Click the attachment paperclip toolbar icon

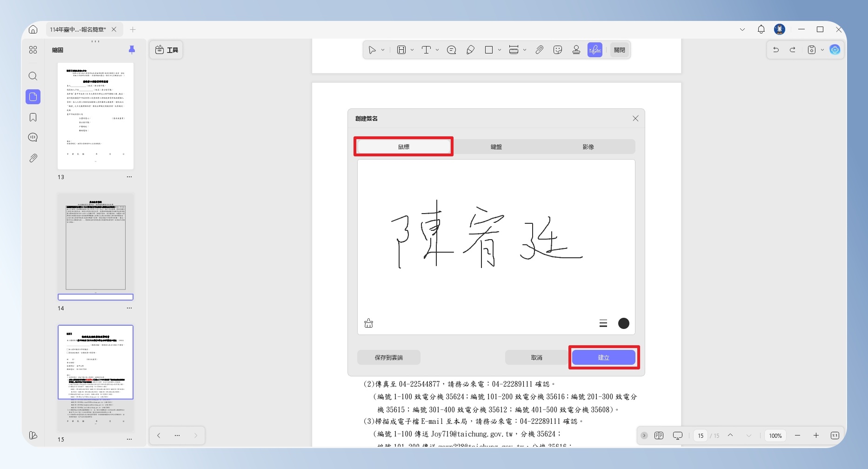pos(539,50)
